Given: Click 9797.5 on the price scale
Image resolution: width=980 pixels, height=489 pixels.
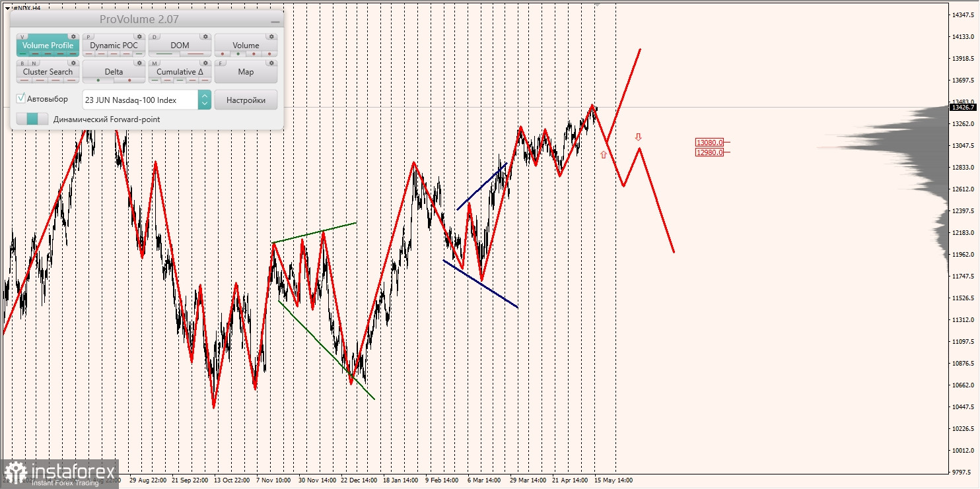Looking at the screenshot, I should click(x=961, y=472).
